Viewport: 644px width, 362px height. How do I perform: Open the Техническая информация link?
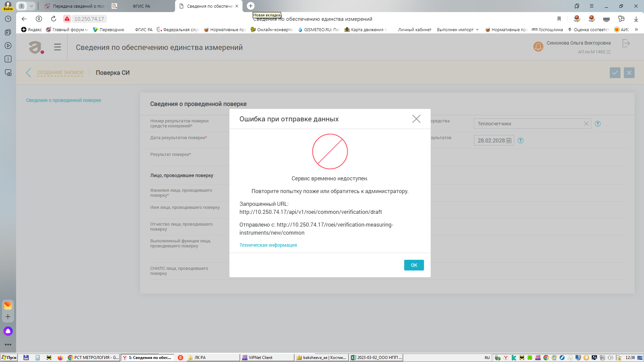268,245
